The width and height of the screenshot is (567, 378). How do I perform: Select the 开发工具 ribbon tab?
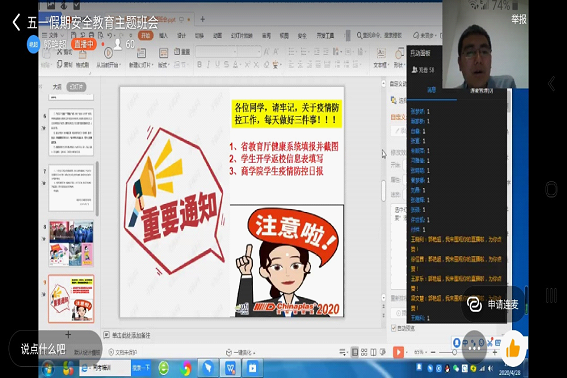click(x=325, y=35)
